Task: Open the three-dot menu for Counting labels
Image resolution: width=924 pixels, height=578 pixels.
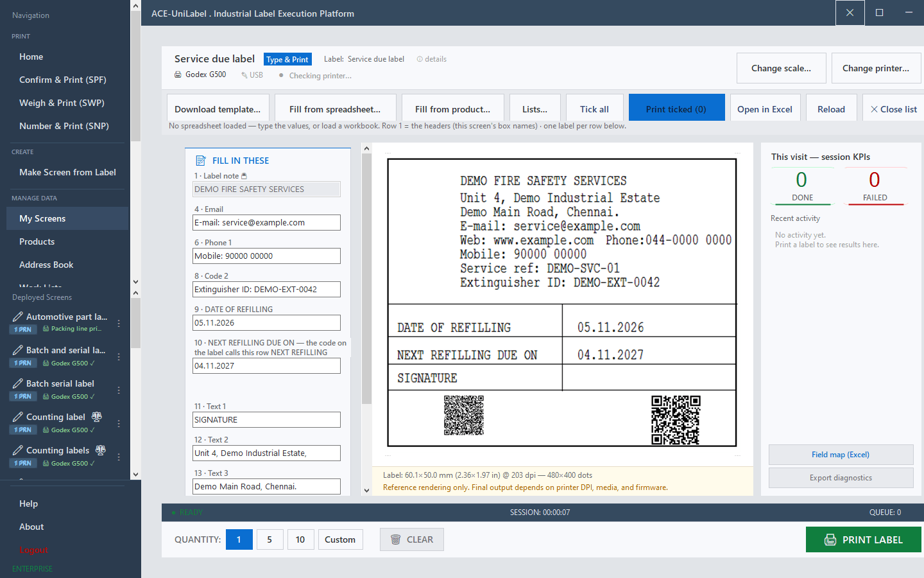Action: [119, 457]
